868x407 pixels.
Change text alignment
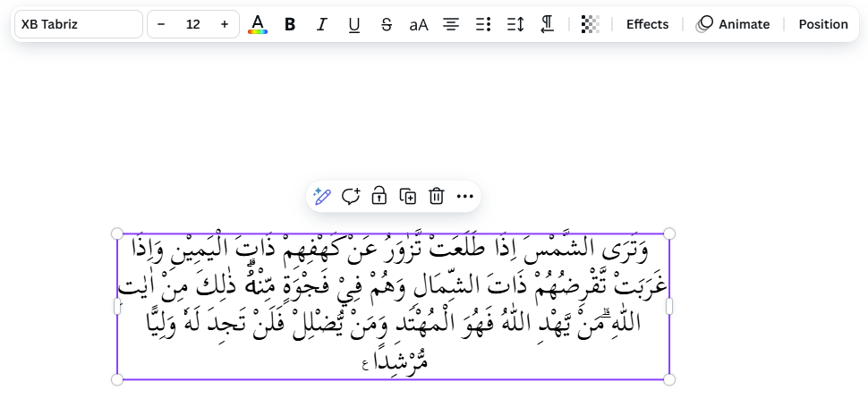pyautogui.click(x=451, y=24)
